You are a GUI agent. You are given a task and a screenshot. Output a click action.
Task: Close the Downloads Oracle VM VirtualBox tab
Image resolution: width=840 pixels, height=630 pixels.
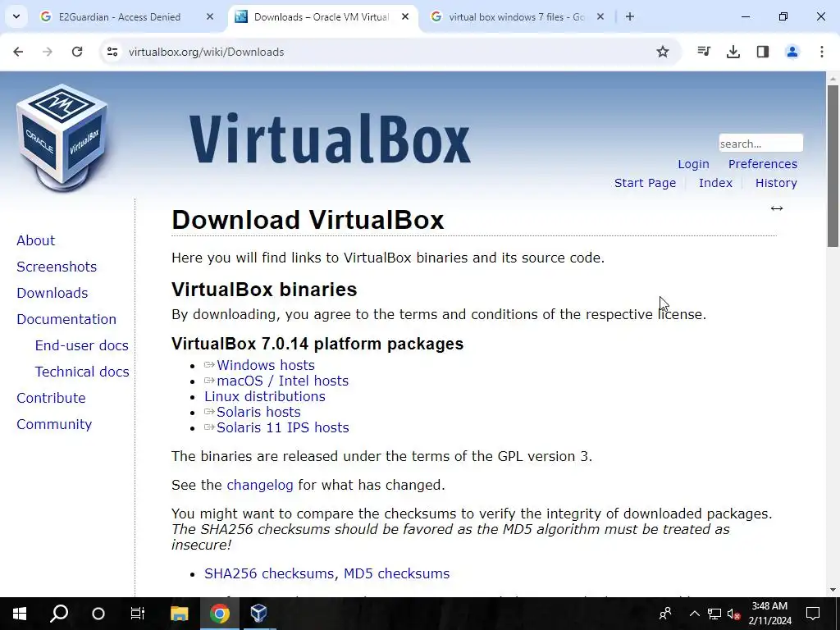[405, 16]
